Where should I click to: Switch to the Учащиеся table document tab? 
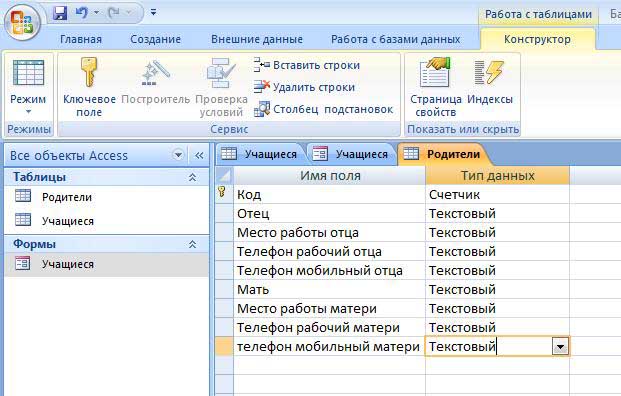click(260, 154)
